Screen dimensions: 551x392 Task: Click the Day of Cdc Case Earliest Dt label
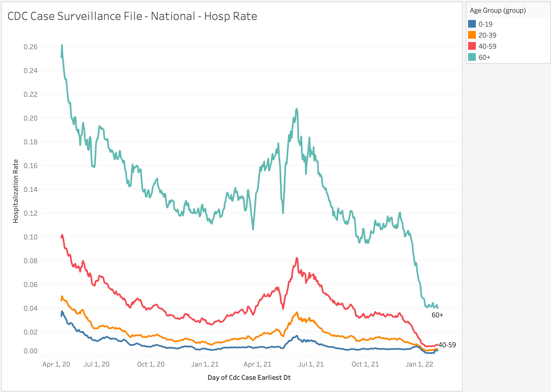point(249,378)
